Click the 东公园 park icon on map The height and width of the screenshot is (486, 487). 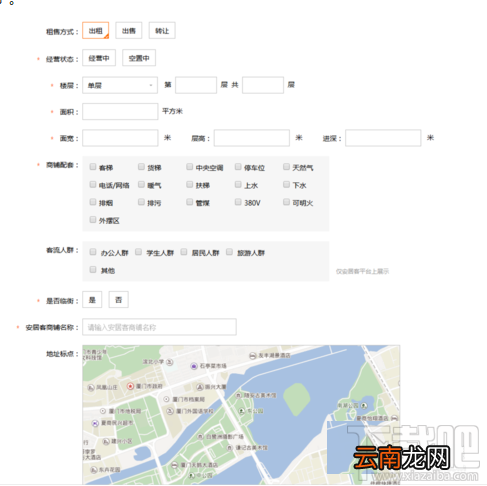242,411
